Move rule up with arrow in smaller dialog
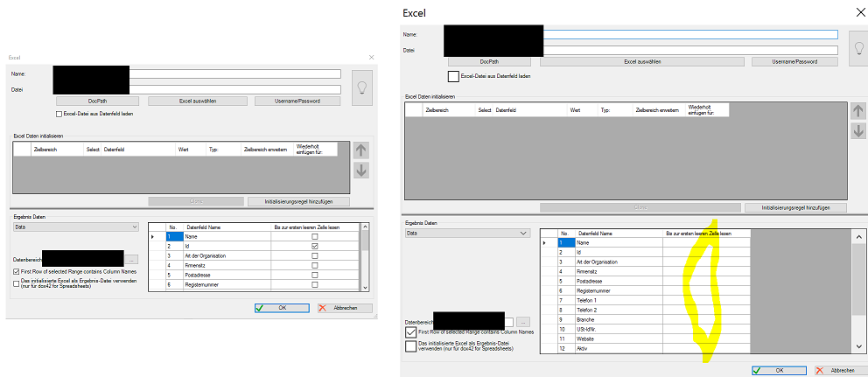 [x=361, y=150]
